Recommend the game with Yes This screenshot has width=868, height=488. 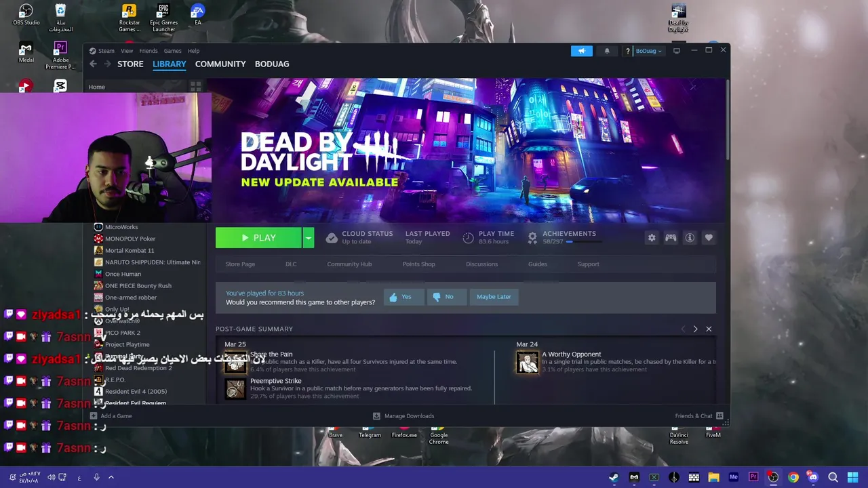pos(403,297)
